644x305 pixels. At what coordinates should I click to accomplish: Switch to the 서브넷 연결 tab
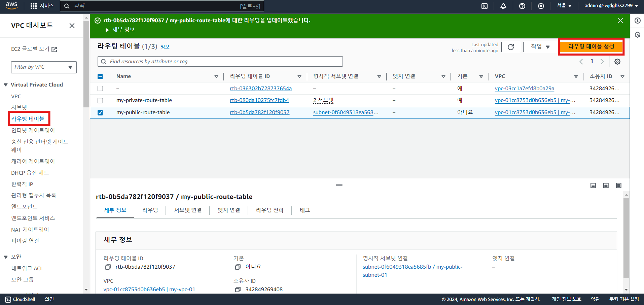pos(188,210)
